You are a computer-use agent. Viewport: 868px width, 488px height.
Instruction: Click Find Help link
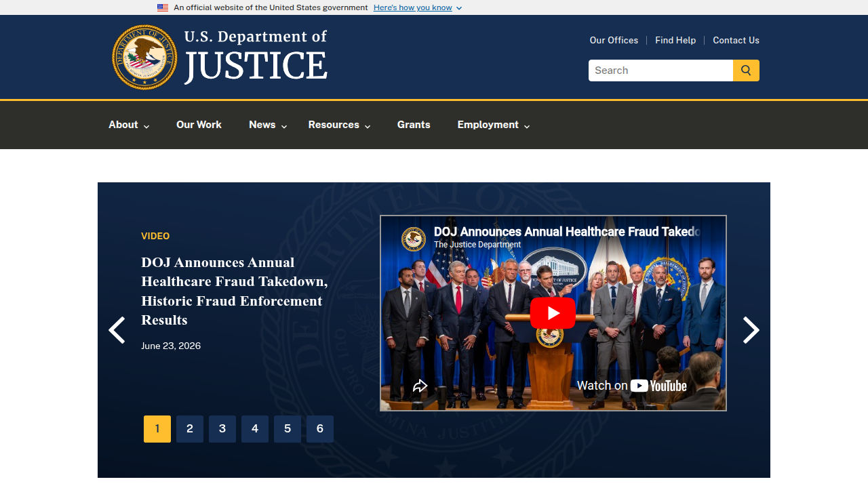pyautogui.click(x=675, y=40)
